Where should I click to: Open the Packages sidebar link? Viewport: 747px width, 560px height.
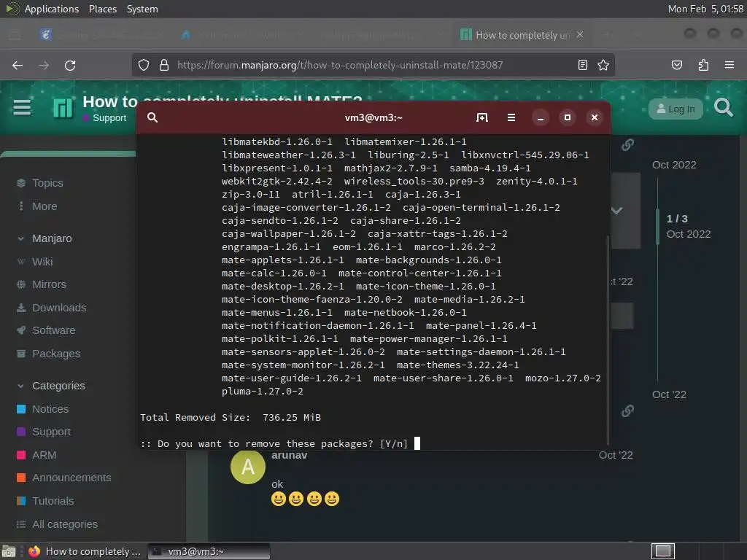click(x=55, y=354)
